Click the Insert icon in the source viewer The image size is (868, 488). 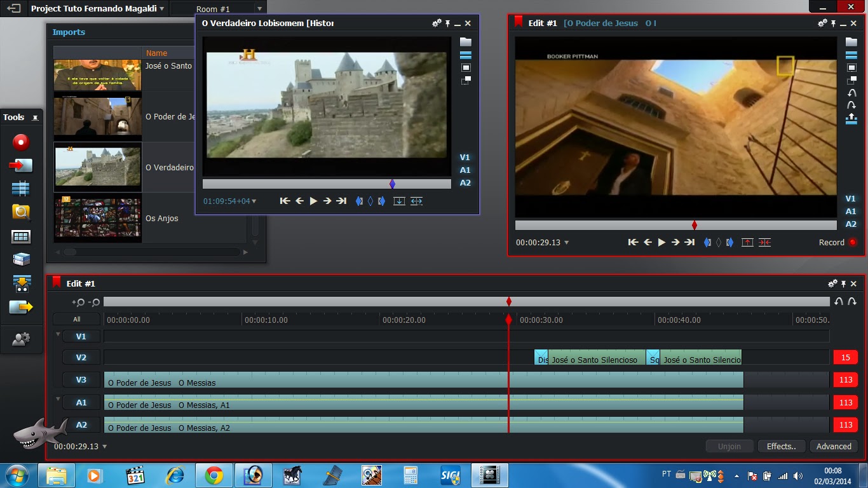399,201
